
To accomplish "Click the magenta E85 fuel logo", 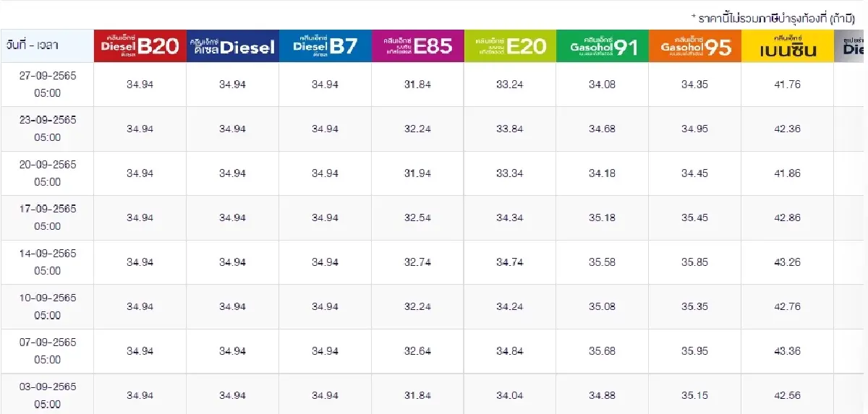I will [x=417, y=46].
